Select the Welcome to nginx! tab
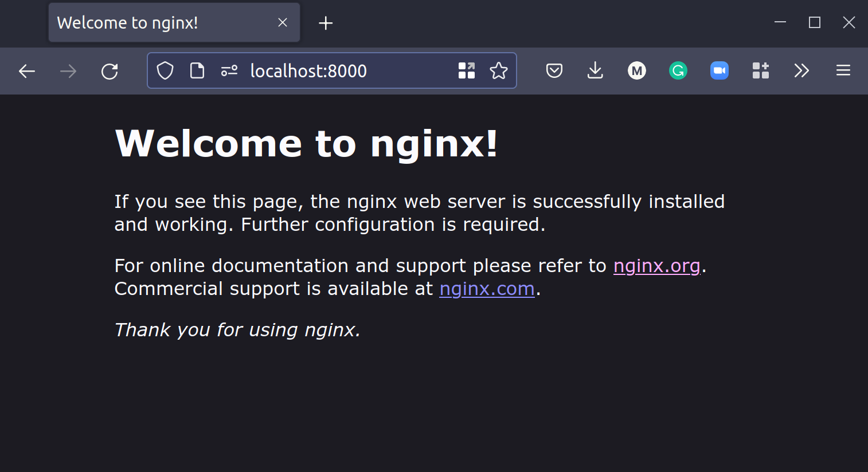The height and width of the screenshot is (472, 868). (x=161, y=23)
